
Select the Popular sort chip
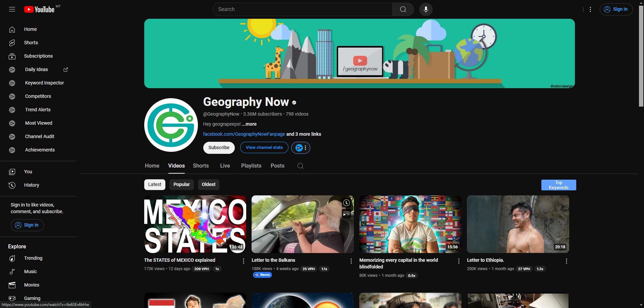[x=181, y=185]
